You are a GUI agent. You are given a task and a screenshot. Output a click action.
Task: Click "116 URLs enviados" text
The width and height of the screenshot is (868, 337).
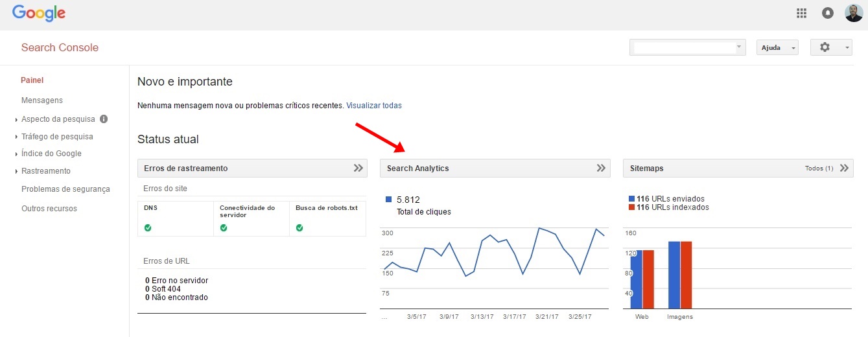coord(670,199)
